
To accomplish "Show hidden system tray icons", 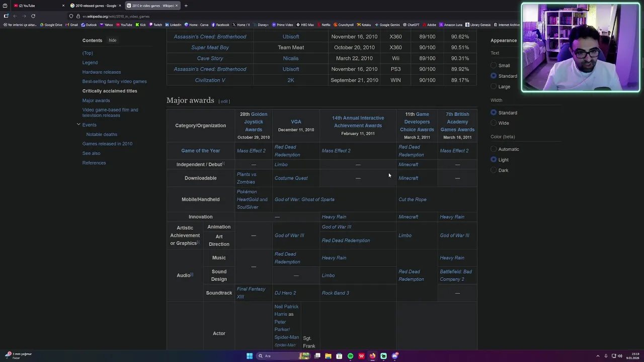I will [598, 356].
